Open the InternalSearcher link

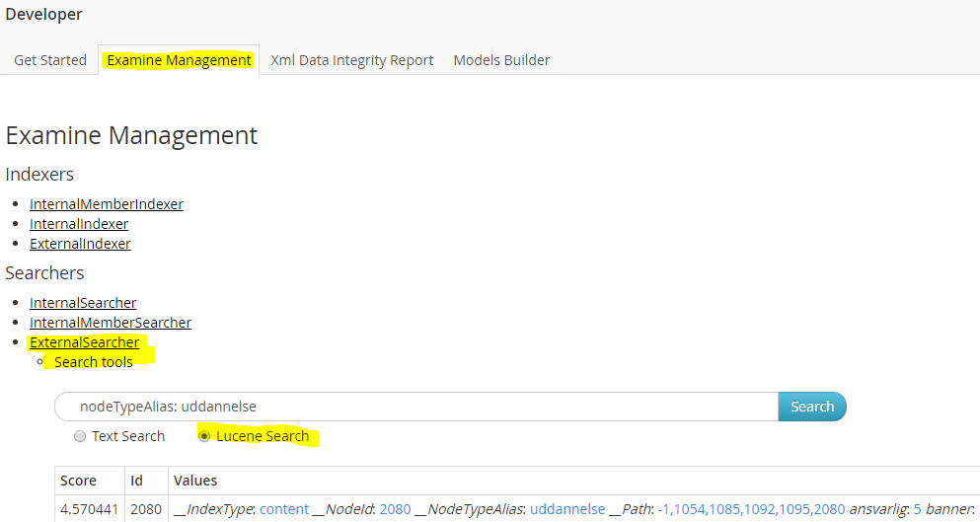(x=83, y=303)
